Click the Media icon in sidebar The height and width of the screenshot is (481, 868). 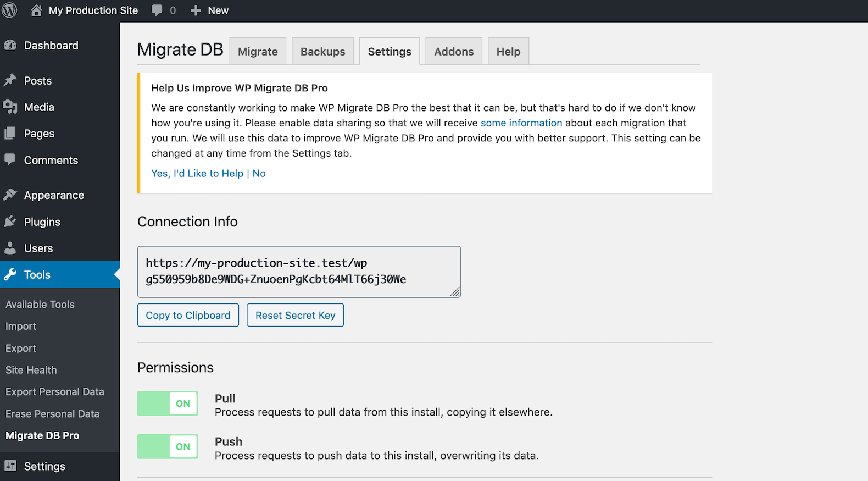tap(10, 107)
